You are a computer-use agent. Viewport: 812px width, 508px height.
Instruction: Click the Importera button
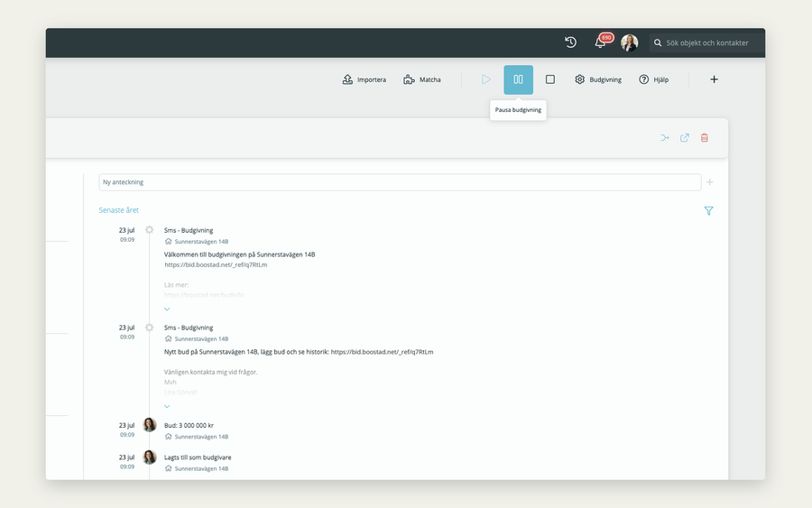364,79
